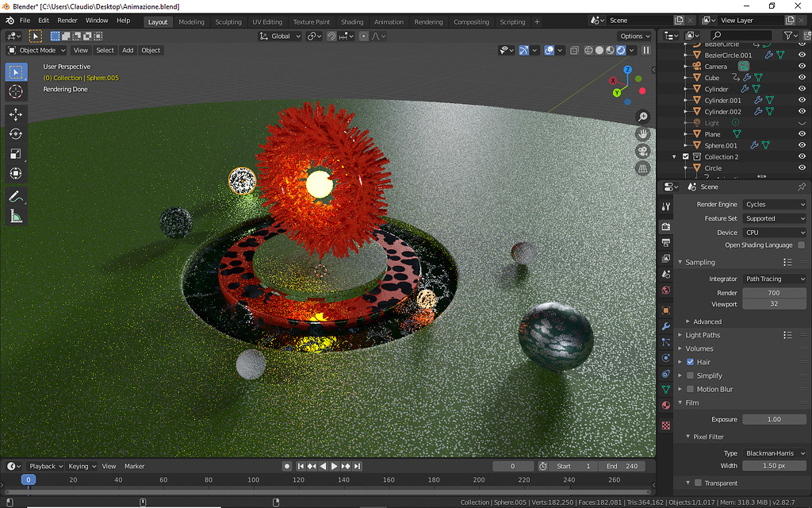Choose the Move tool
This screenshot has height=508, width=812.
pyautogui.click(x=16, y=114)
